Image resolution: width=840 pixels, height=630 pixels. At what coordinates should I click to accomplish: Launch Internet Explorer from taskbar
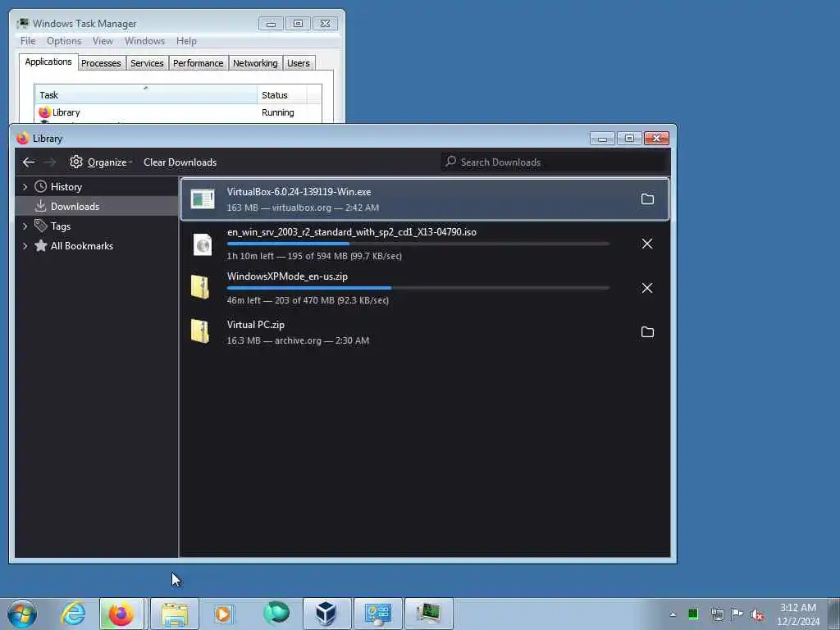click(73, 614)
